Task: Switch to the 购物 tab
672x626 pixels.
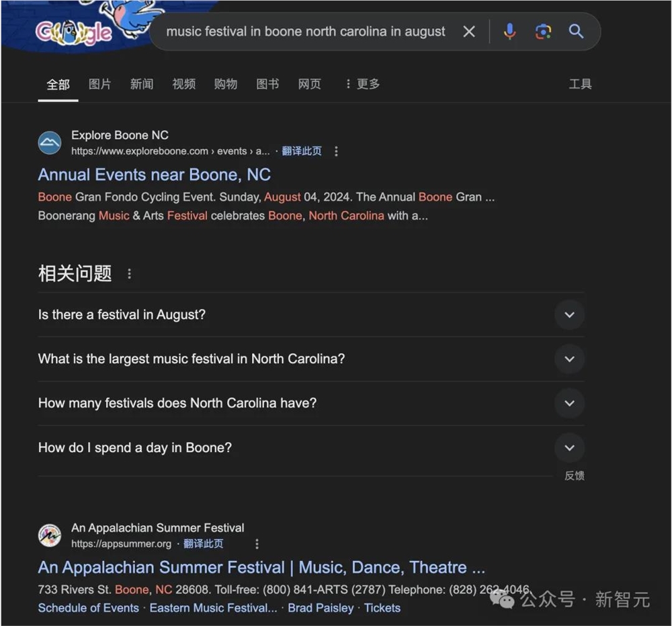Action: coord(225,84)
